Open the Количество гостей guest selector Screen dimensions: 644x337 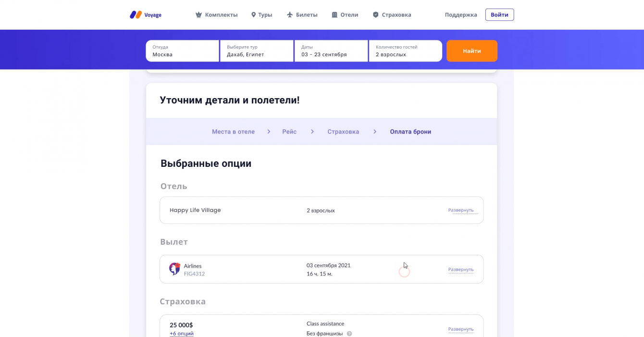click(405, 51)
